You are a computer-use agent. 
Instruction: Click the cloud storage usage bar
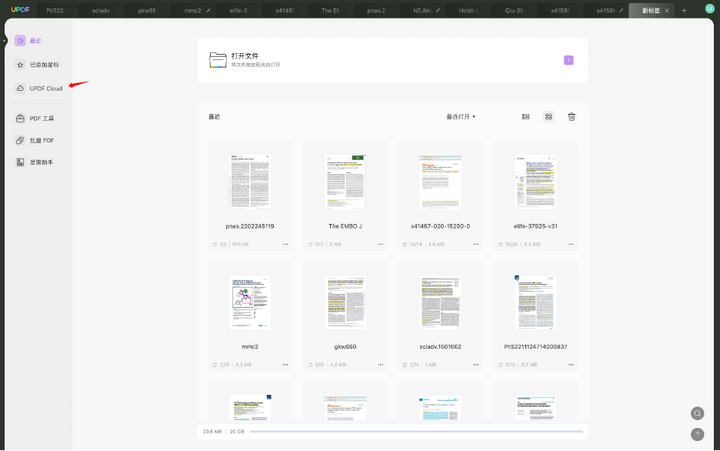click(x=416, y=432)
